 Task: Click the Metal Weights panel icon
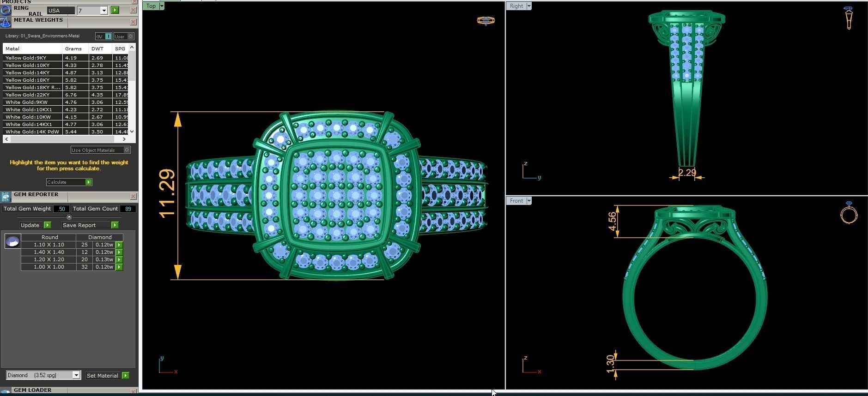tap(6, 22)
